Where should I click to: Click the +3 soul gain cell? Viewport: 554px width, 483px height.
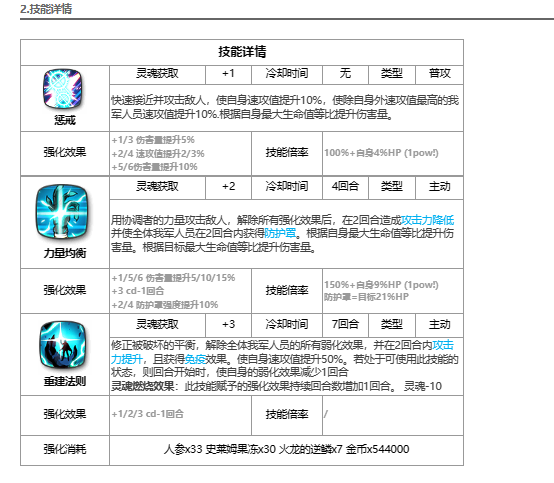[x=228, y=324]
